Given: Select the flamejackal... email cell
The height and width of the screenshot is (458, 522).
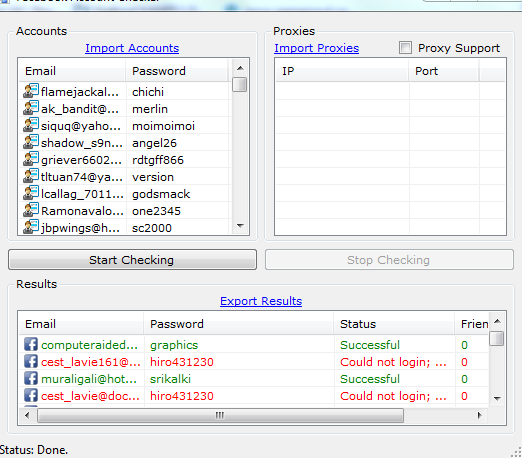Looking at the screenshot, I should coord(80,92).
